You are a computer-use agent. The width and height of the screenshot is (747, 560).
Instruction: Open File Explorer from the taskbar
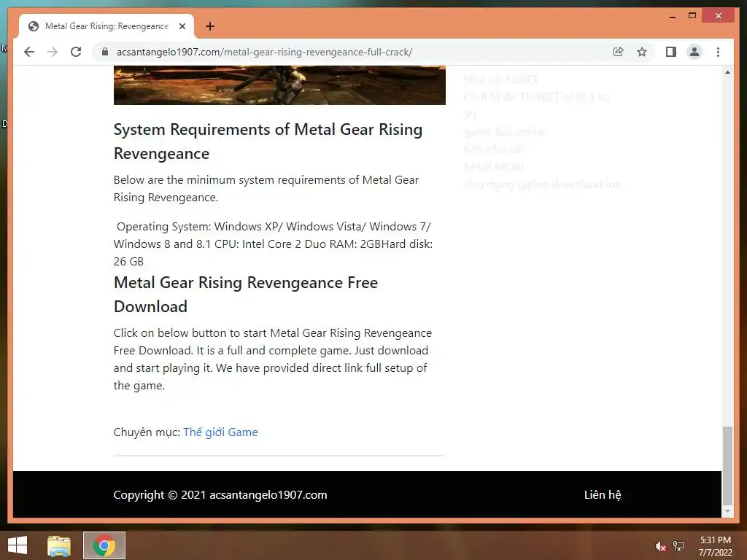pos(59,545)
